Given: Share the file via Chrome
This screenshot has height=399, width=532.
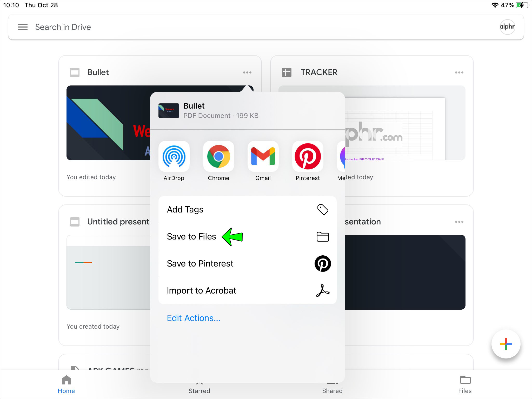Looking at the screenshot, I should [x=218, y=157].
